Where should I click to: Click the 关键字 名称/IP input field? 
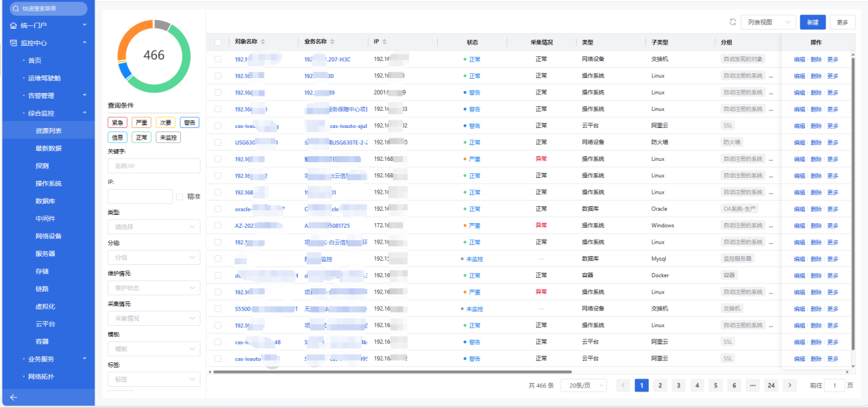pos(153,166)
